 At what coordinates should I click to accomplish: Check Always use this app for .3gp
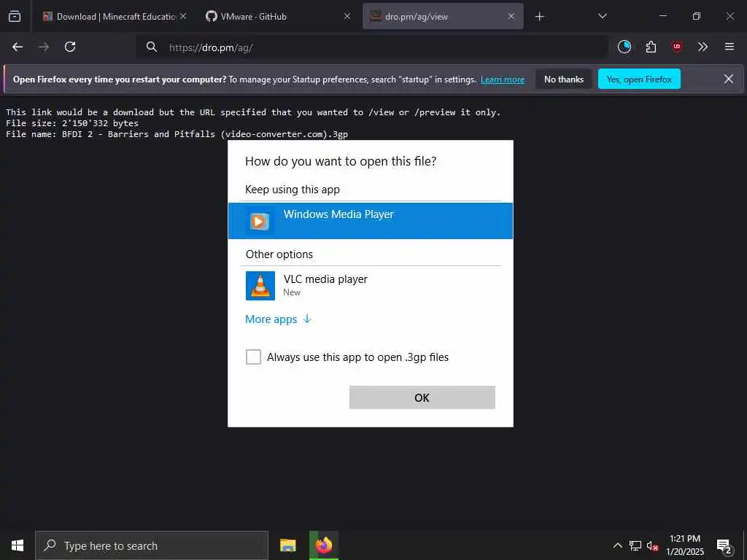(x=253, y=357)
